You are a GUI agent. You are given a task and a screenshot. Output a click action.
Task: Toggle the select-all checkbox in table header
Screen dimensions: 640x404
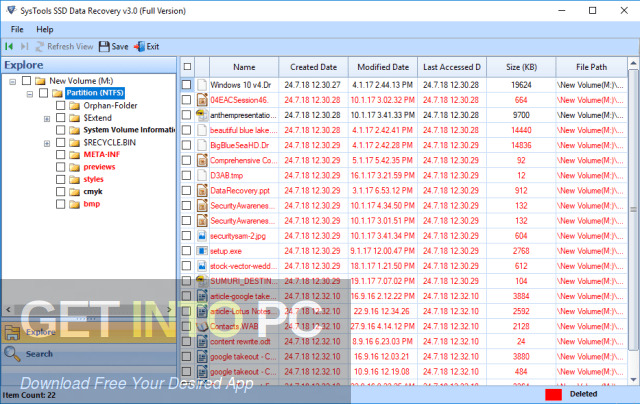tap(187, 67)
